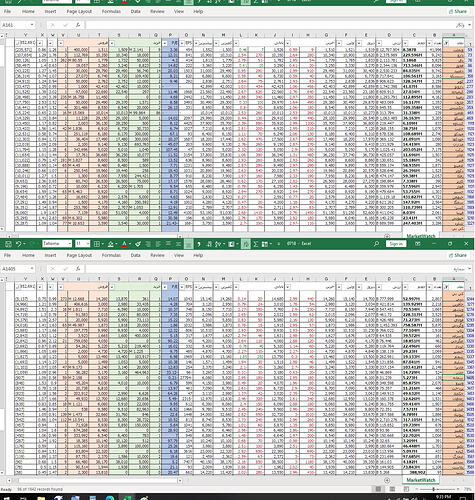The image size is (475, 500).
Task: Open File tab in lower Excel window
Action: tap(7, 255)
